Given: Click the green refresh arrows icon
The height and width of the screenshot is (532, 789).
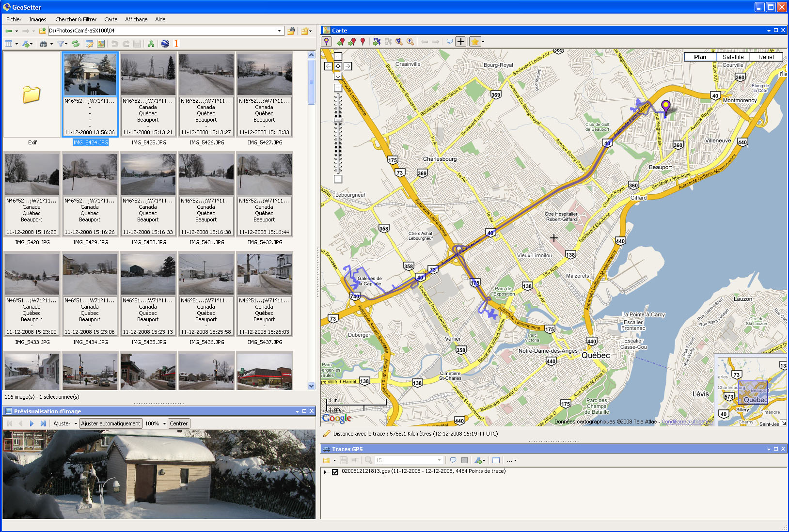Looking at the screenshot, I should point(76,44).
